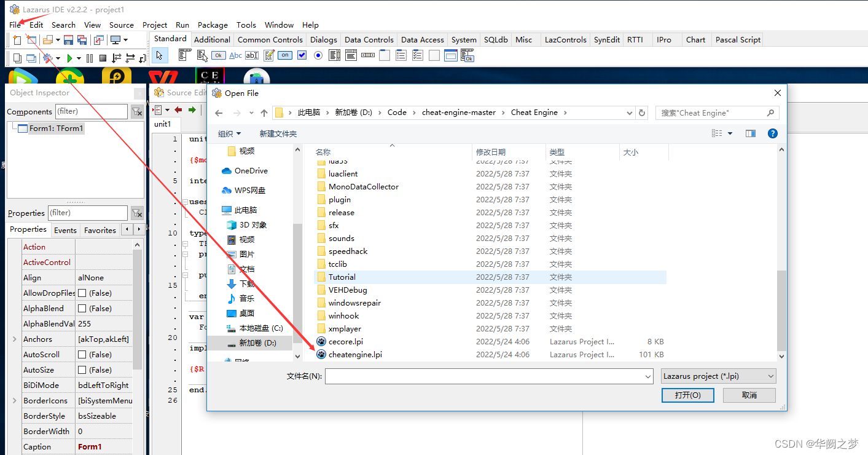The image size is (868, 455).
Task: Click the Open folder toolbar icon
Action: (x=48, y=40)
